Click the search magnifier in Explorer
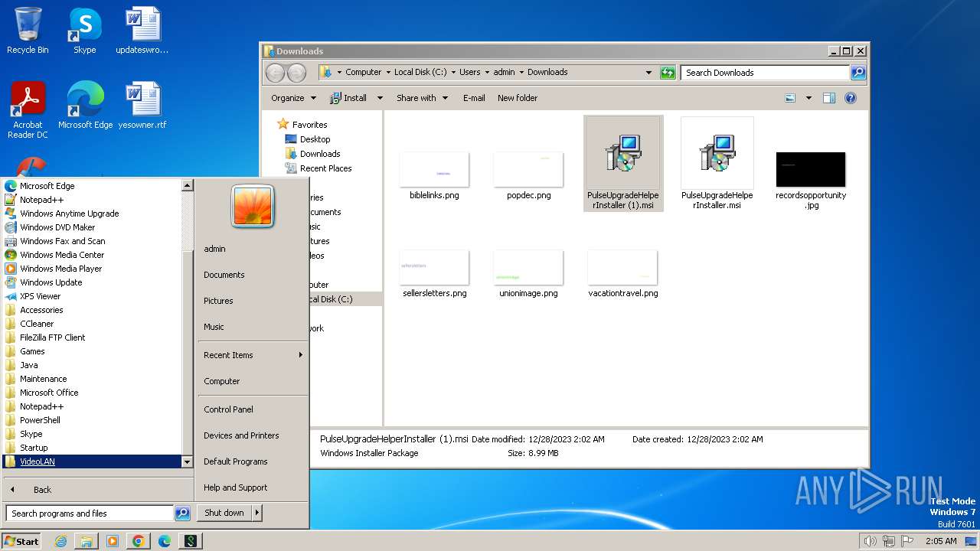Screen dimensions: 980x551 858,73
